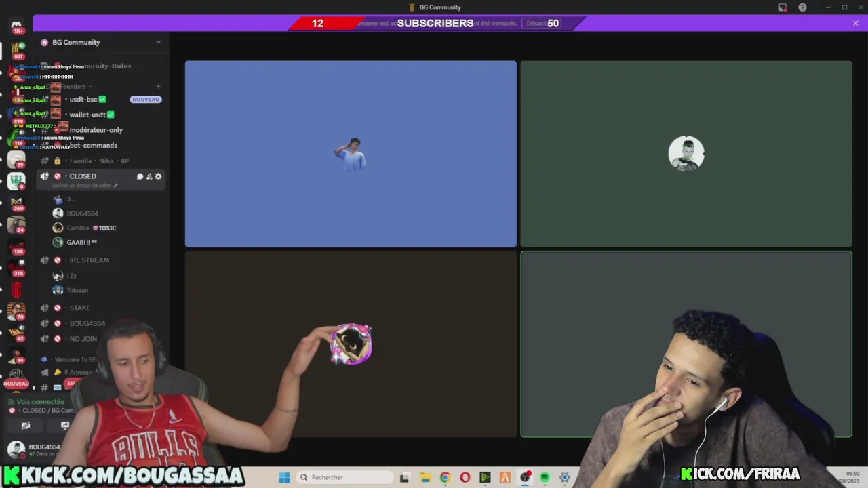Select blue video tile in call grid
Screen dimensions: 868x488
tap(351, 154)
